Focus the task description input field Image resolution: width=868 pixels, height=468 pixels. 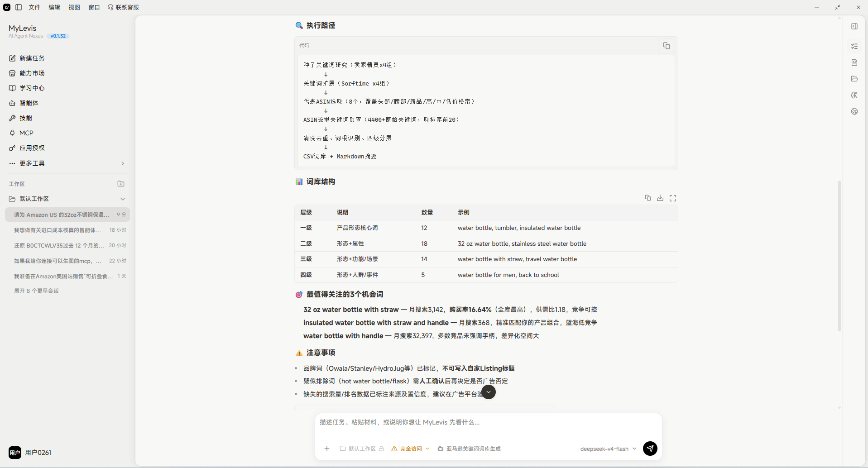coord(488,422)
